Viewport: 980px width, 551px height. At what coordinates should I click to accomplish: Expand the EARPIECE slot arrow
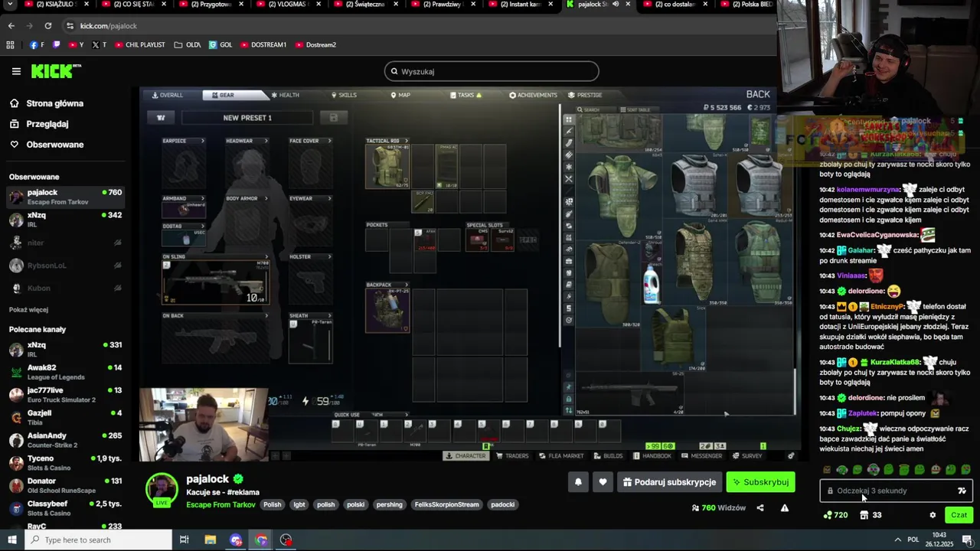click(202, 141)
